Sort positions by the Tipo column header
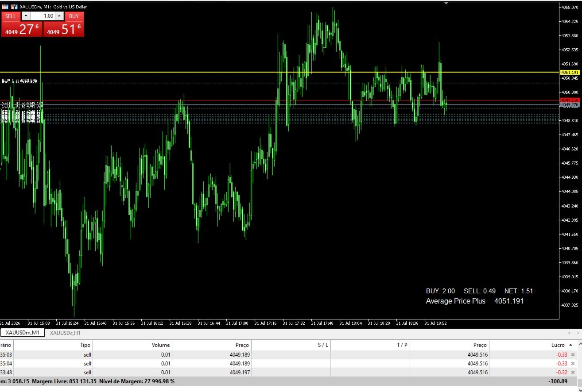This screenshot has height=392, width=582. (53, 345)
